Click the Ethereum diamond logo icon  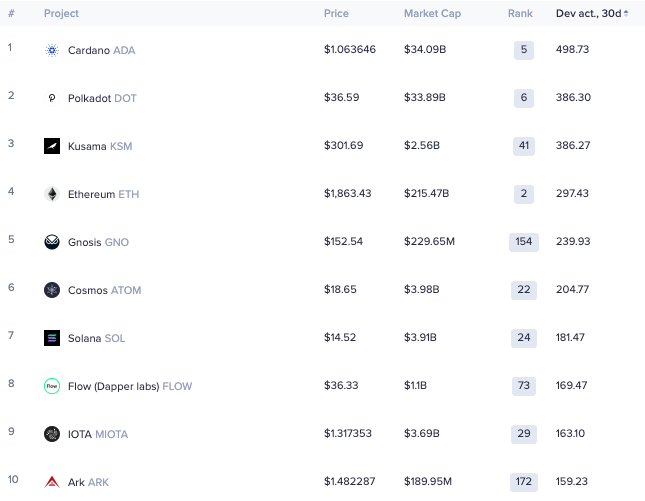click(x=52, y=194)
